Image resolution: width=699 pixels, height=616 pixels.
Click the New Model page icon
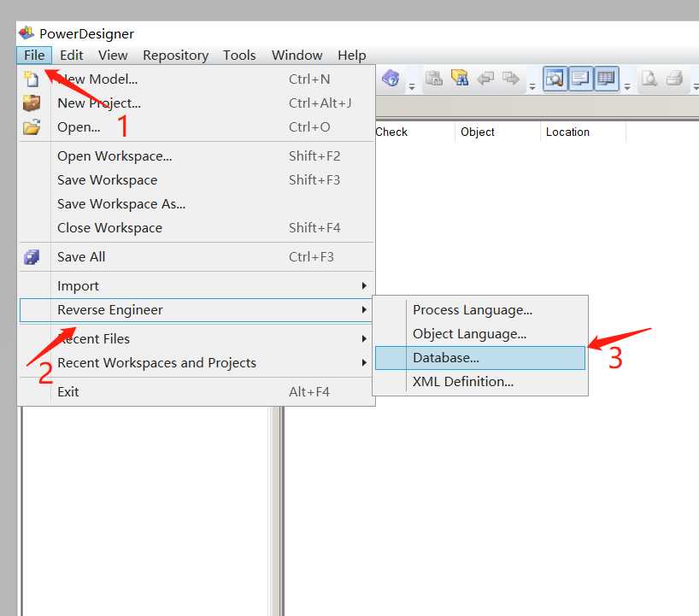[x=32, y=79]
